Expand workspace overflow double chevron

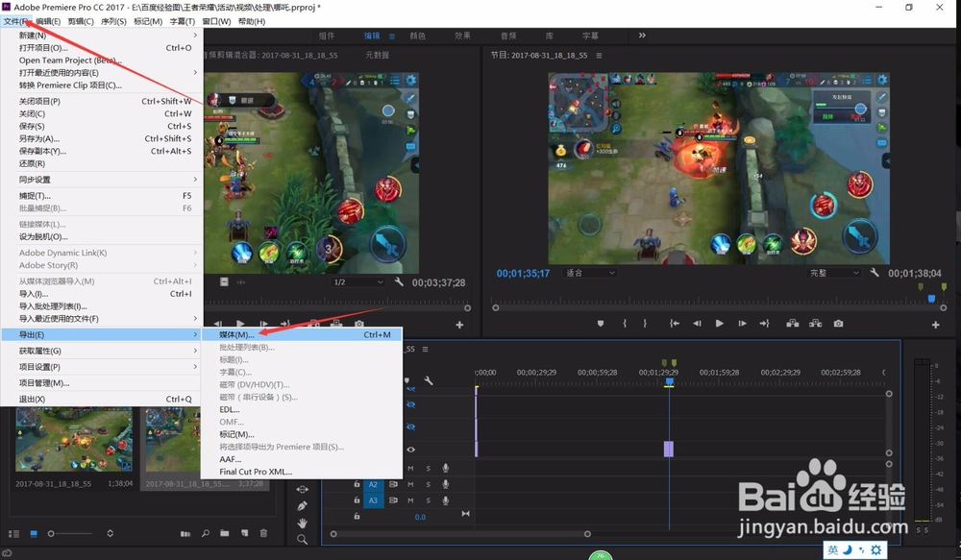(x=642, y=35)
